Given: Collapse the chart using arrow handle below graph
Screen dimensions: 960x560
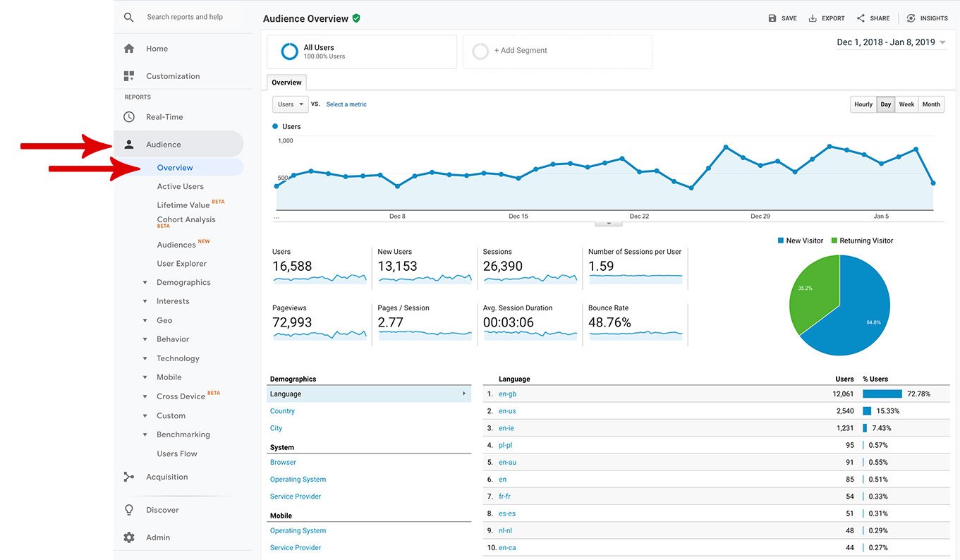Looking at the screenshot, I should [609, 223].
